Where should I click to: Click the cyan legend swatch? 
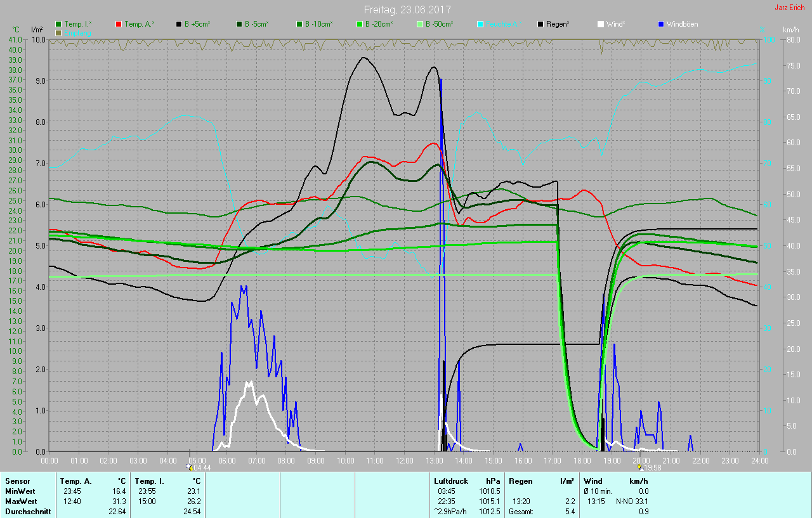[480, 24]
